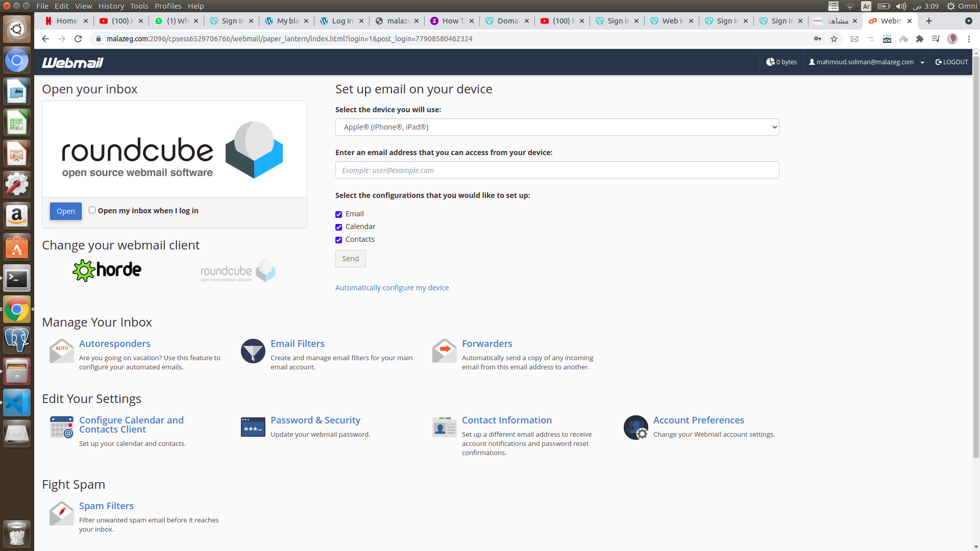
Task: Click the Open inbox button
Action: coord(65,211)
